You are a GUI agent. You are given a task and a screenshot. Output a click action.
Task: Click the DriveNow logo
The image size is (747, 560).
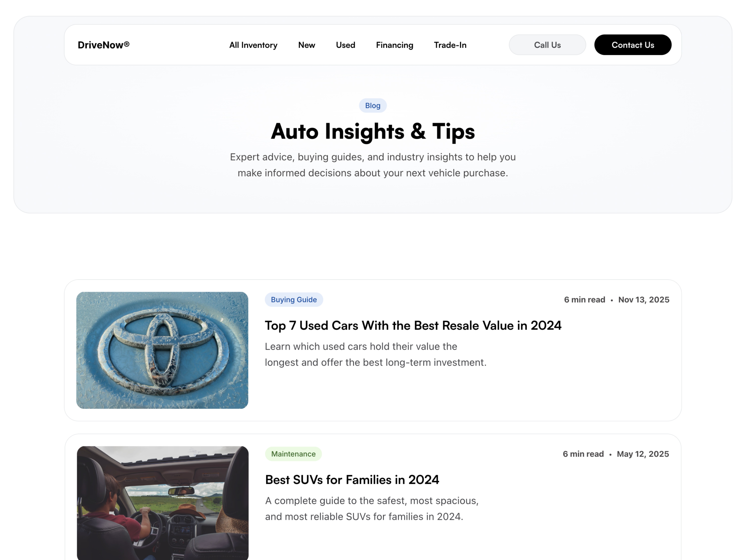coord(103,45)
